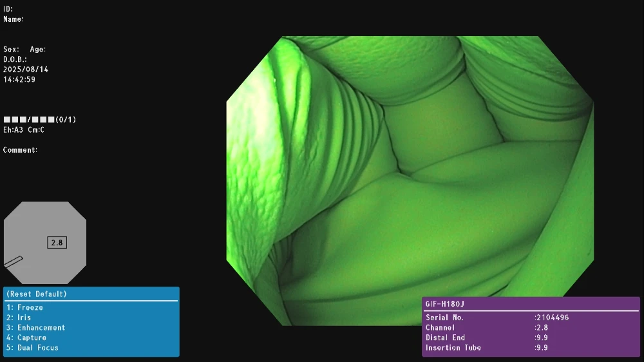The width and height of the screenshot is (644, 362).
Task: Click the Name field
Action: click(14, 19)
